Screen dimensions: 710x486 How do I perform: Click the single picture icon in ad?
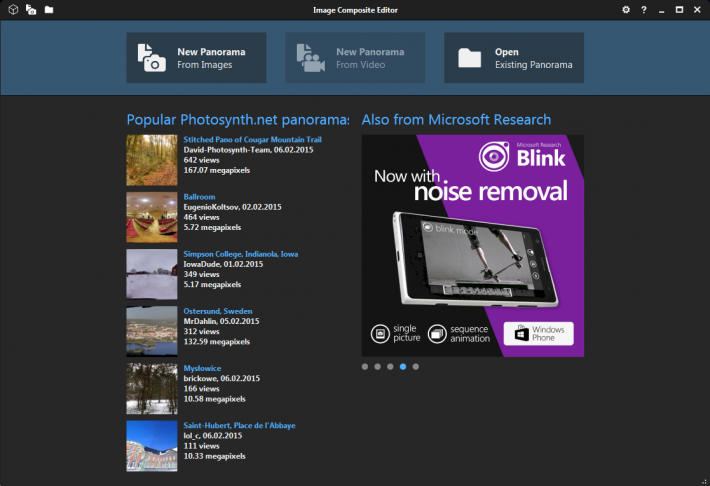[x=380, y=334]
